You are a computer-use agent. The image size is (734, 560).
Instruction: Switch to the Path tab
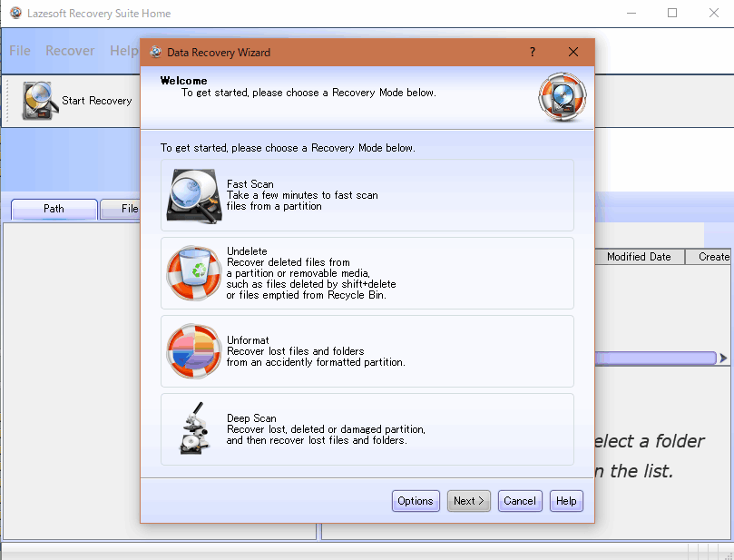tap(54, 209)
